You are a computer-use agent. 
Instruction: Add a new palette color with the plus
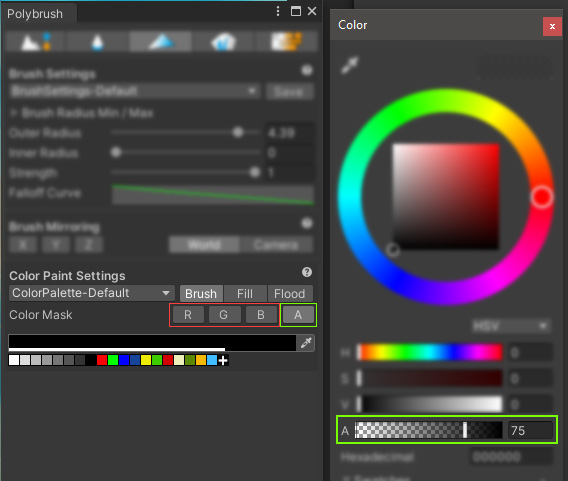tap(223, 360)
